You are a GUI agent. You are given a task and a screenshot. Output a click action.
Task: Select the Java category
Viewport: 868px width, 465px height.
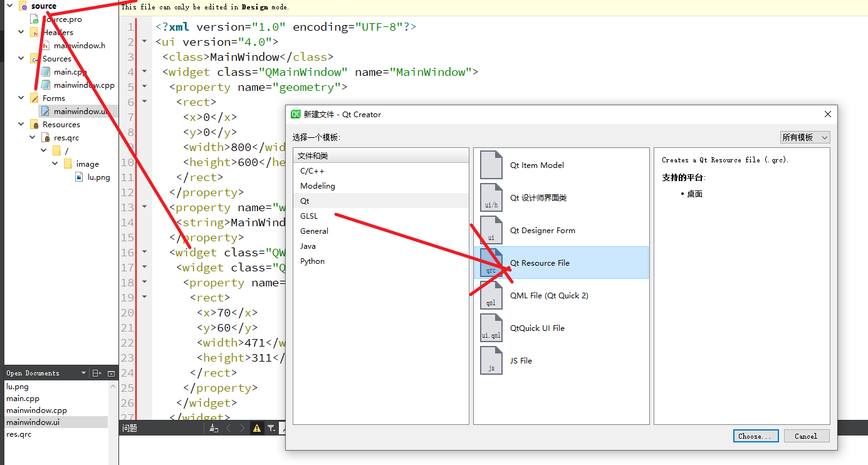coord(381,246)
